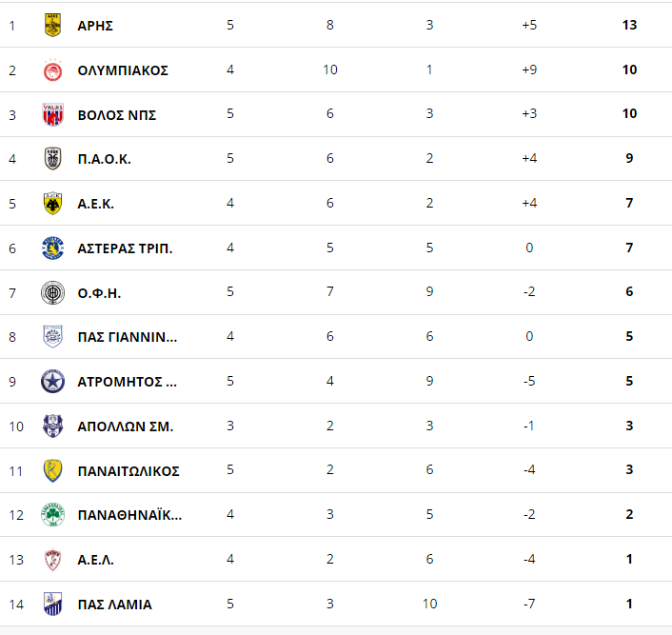Click the Π.Α.Ο.Κ. eagle badge
The width and height of the screenshot is (672, 635).
52,159
